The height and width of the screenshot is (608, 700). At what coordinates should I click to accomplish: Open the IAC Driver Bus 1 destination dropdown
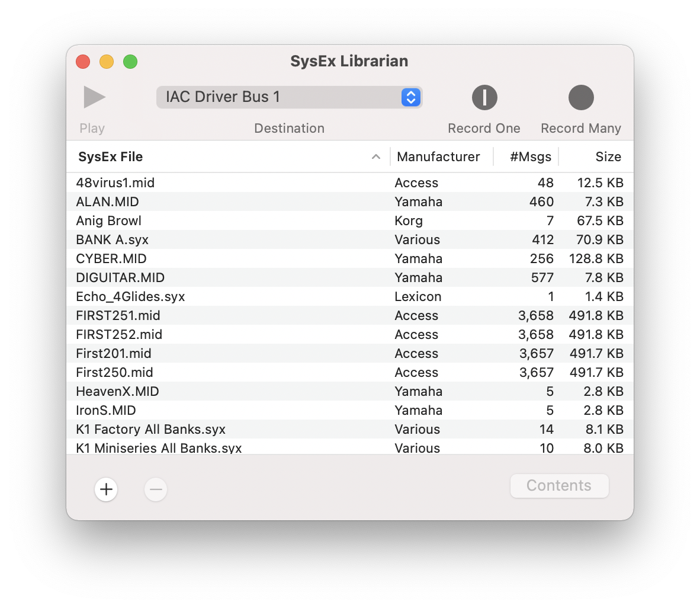point(290,97)
